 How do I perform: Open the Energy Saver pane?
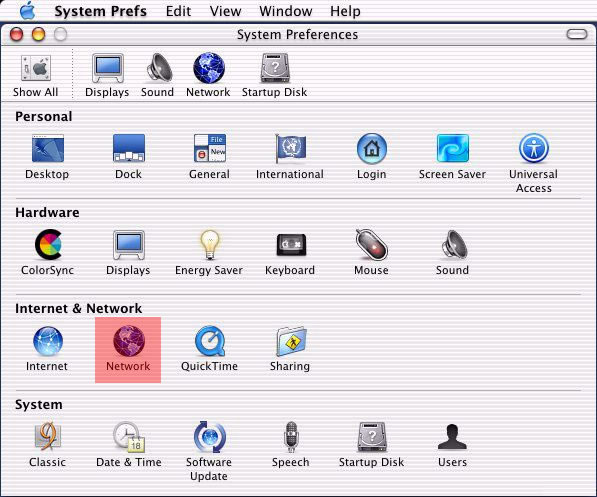[209, 252]
